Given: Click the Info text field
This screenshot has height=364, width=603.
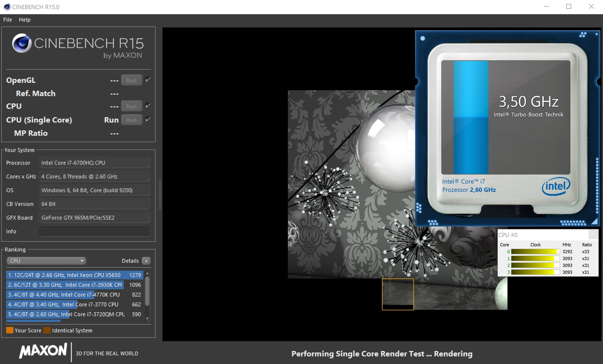Looking at the screenshot, I should 94,231.
